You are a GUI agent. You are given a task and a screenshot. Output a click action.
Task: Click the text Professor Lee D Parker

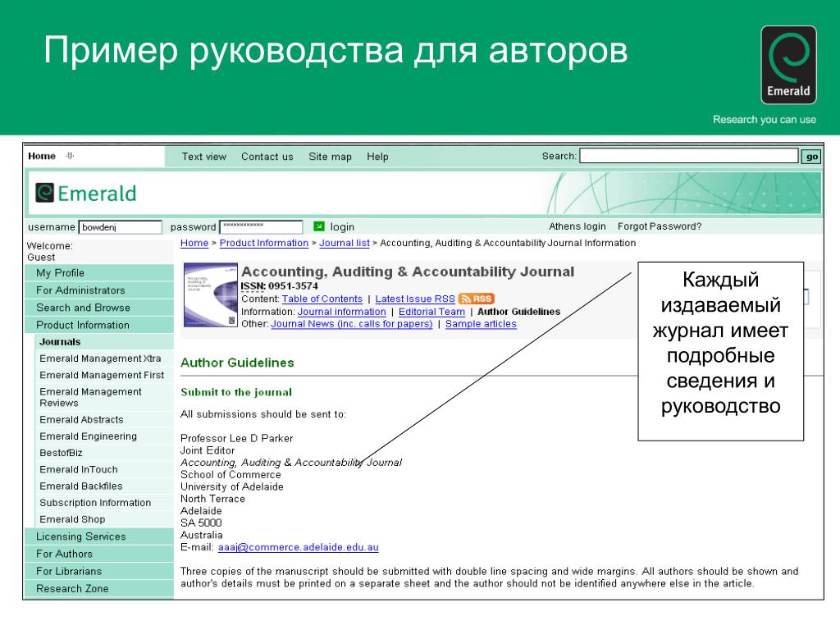click(x=237, y=438)
